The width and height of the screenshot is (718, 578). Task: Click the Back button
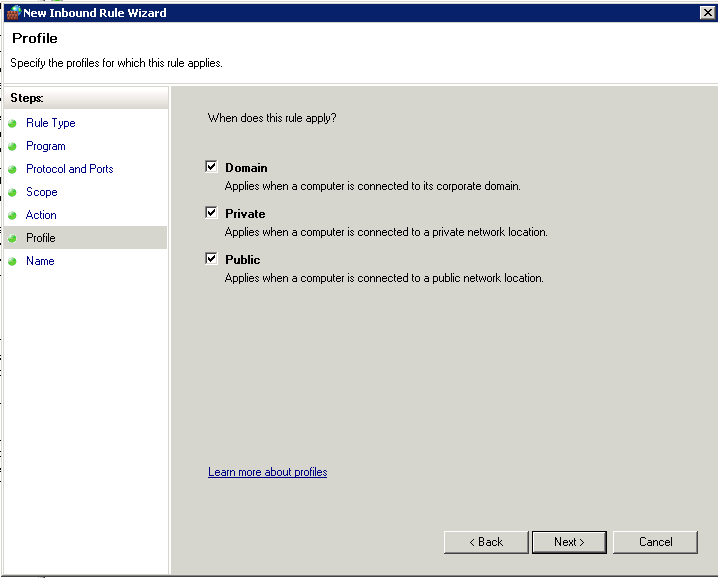486,542
